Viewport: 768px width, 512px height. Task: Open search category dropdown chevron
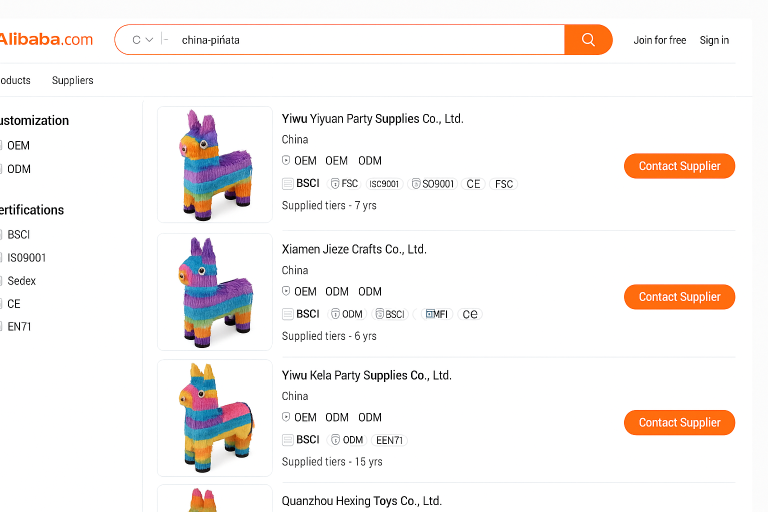click(x=149, y=40)
